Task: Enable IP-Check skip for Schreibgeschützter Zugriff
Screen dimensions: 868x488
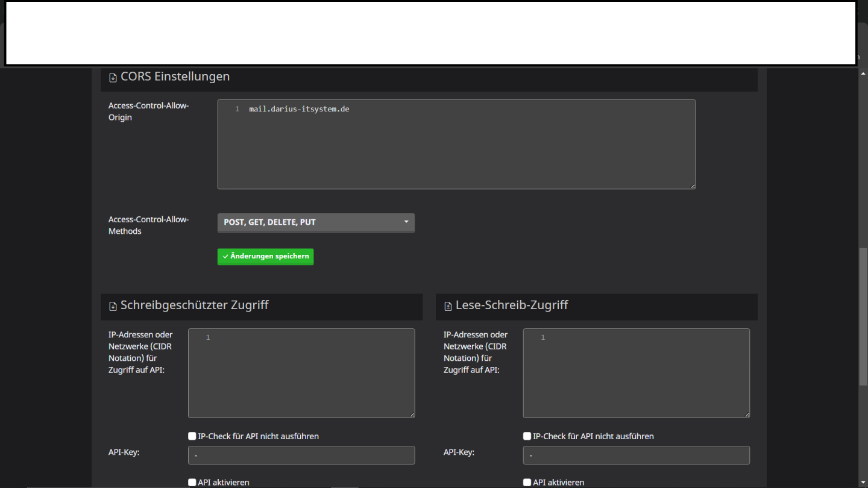Action: point(192,436)
